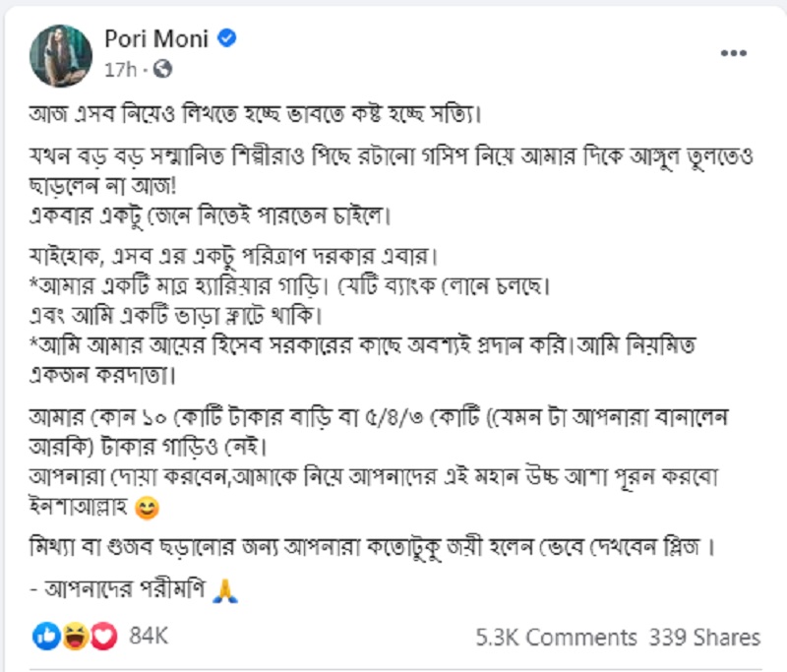Image resolution: width=787 pixels, height=672 pixels.
Task: Click the Haha laughing reaction icon
Action: point(76,636)
